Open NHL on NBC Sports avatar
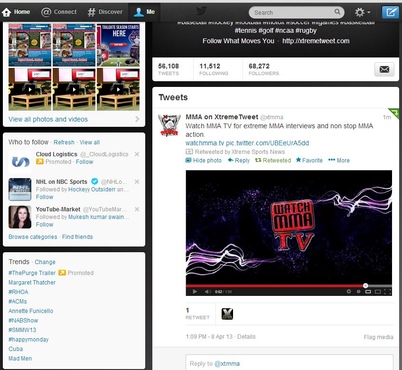 (20, 189)
